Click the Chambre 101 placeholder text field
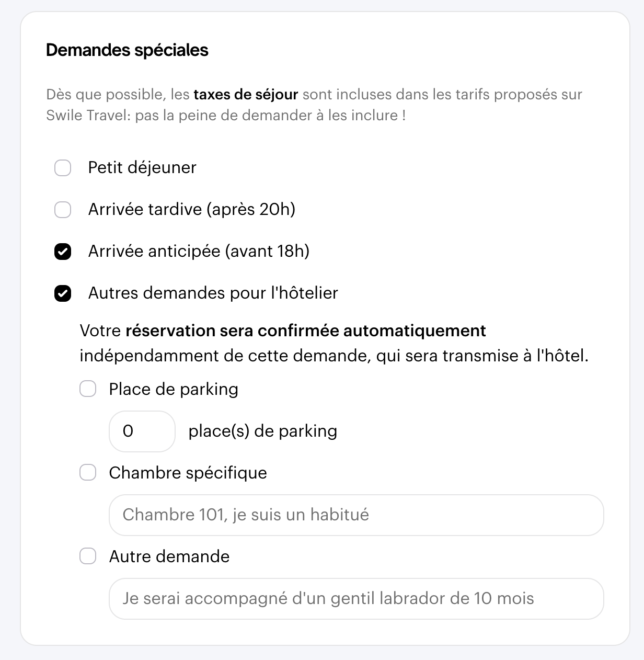644x660 pixels. click(356, 515)
